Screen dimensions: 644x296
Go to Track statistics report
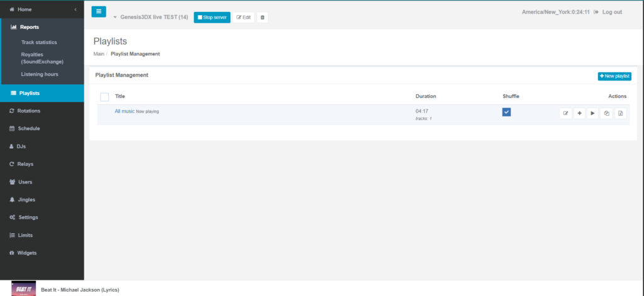(39, 42)
